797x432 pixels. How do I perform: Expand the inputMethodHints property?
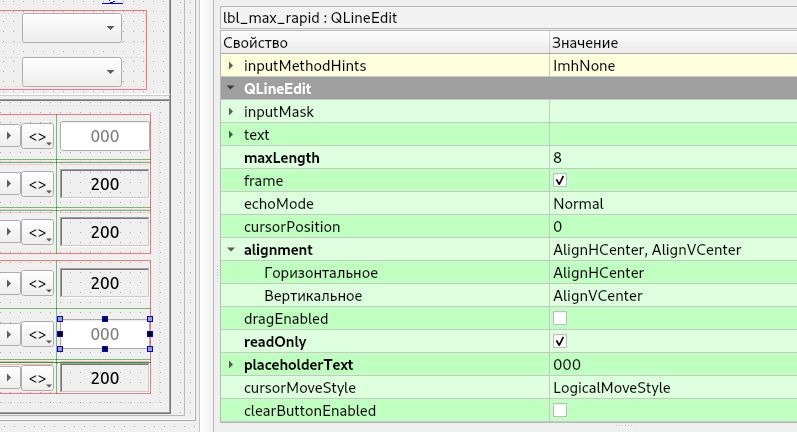pyautogui.click(x=231, y=66)
